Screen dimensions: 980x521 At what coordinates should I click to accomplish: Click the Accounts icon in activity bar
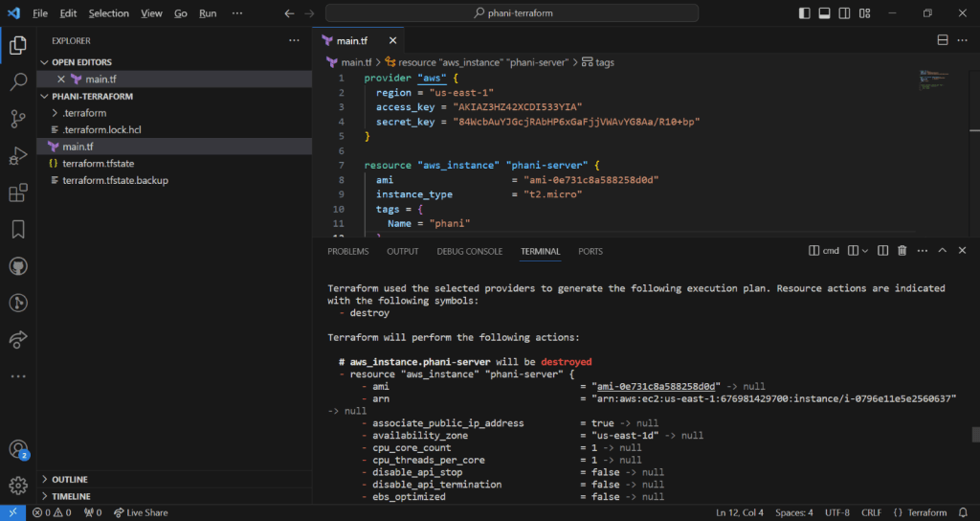pyautogui.click(x=17, y=449)
